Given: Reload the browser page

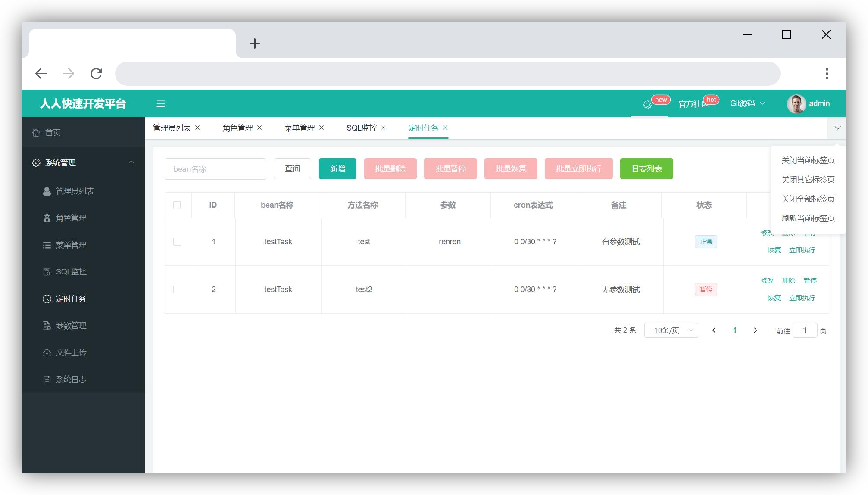Looking at the screenshot, I should [x=96, y=74].
